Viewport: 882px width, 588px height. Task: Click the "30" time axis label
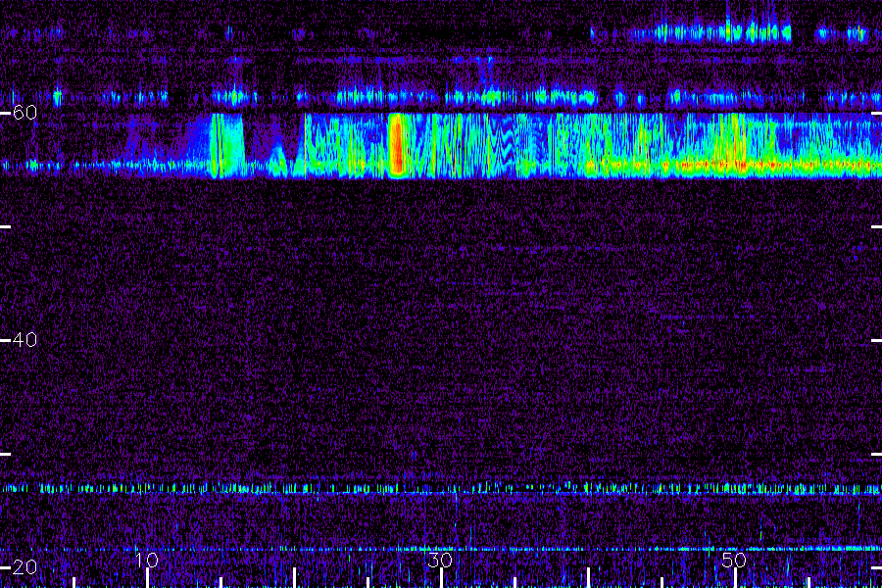tap(440, 560)
